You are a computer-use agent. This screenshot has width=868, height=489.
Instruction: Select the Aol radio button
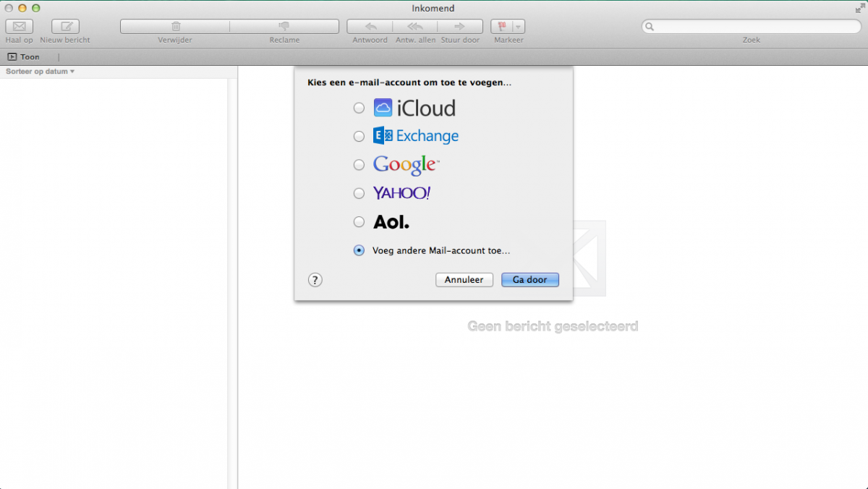[x=359, y=222]
